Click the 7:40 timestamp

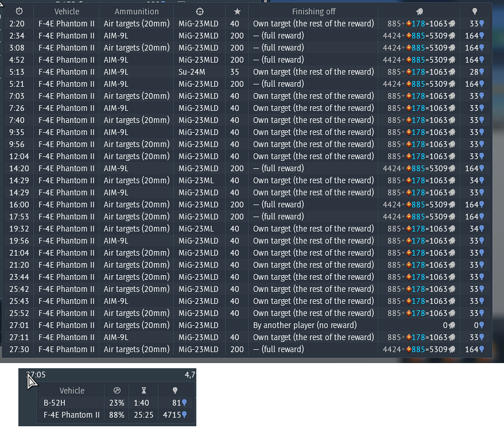tap(17, 120)
